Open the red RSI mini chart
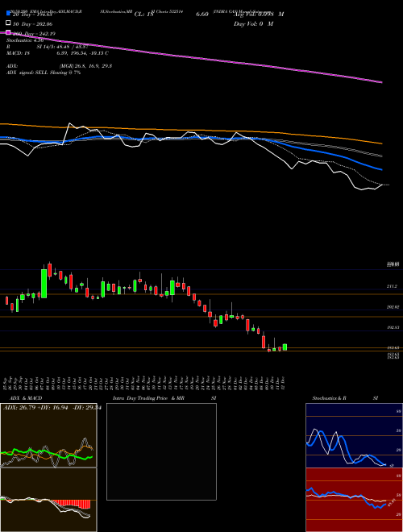 click(x=354, y=500)
